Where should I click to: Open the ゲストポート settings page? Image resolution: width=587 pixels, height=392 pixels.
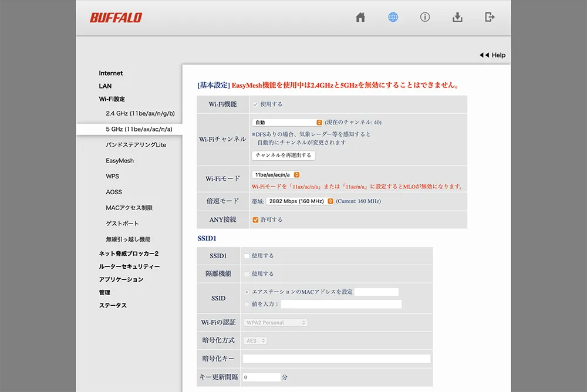tap(122, 224)
